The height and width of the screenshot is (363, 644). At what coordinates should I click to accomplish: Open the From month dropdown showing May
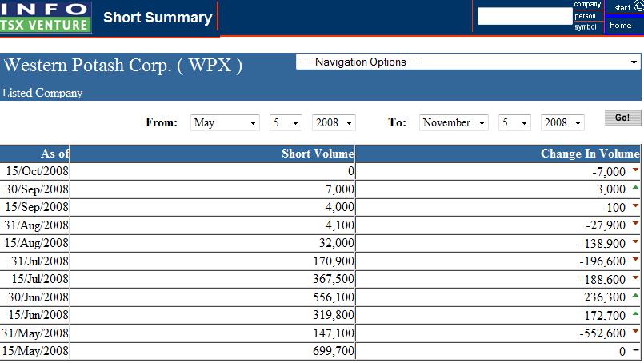226,122
